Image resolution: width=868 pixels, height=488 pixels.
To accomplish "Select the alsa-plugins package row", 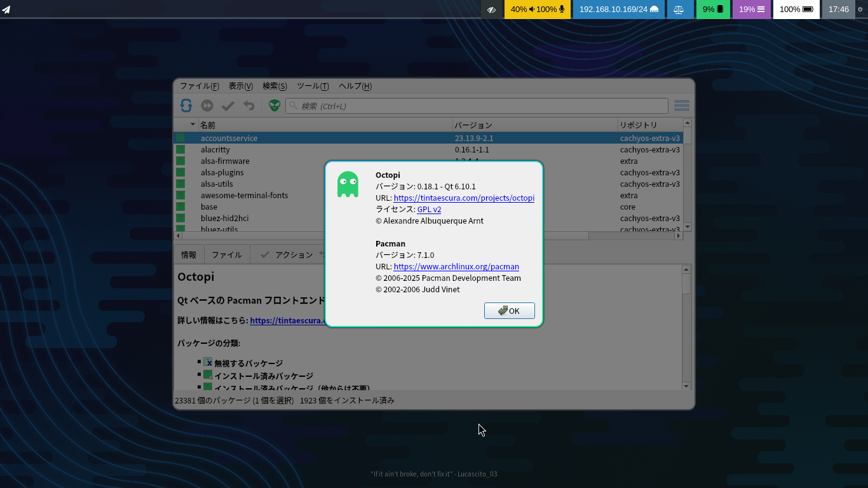I will tap(428, 172).
